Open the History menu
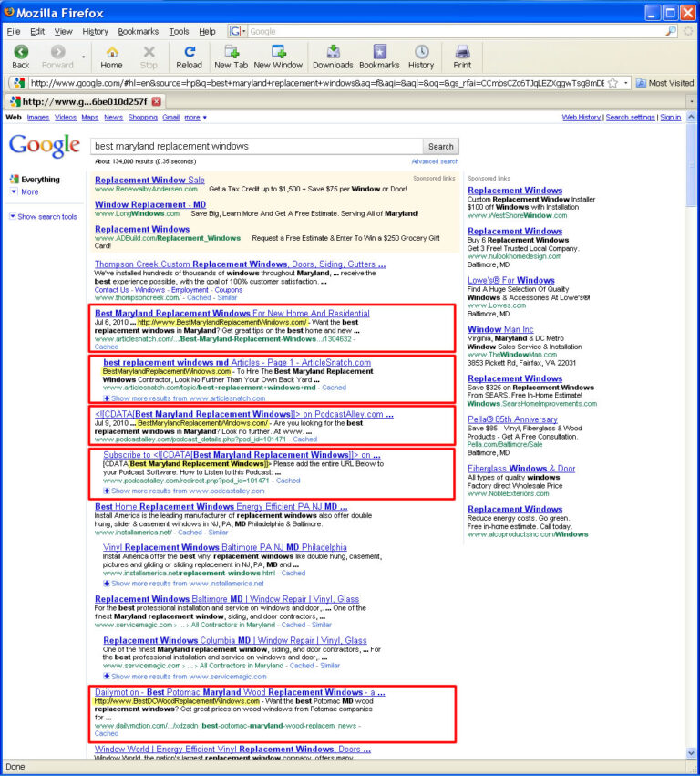This screenshot has width=700, height=776. tap(95, 31)
